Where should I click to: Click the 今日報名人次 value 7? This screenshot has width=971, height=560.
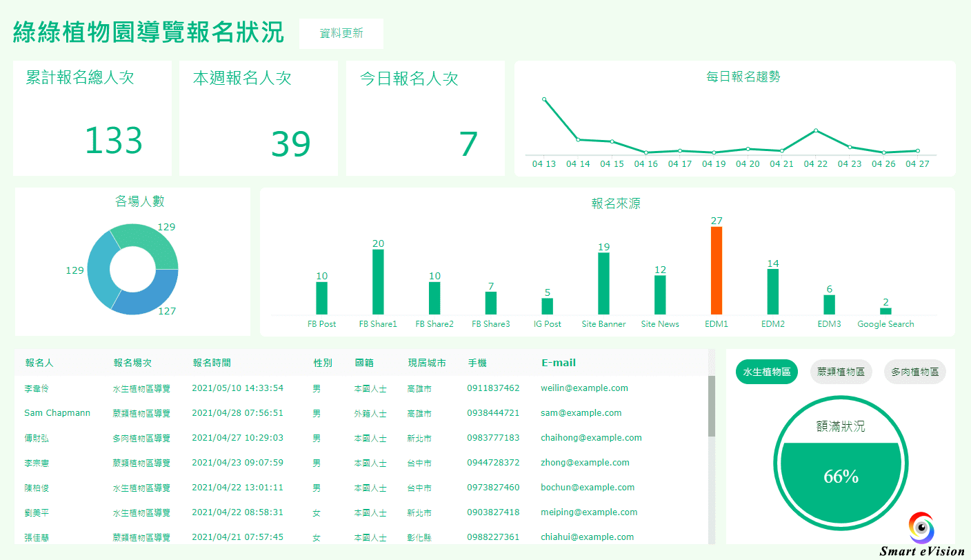[x=468, y=143]
